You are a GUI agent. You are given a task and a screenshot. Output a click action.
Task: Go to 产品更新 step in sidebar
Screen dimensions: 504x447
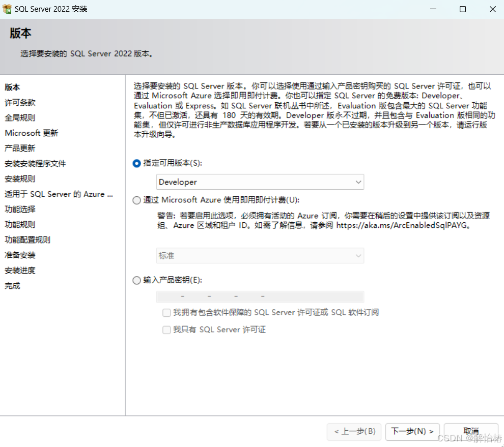(20, 148)
